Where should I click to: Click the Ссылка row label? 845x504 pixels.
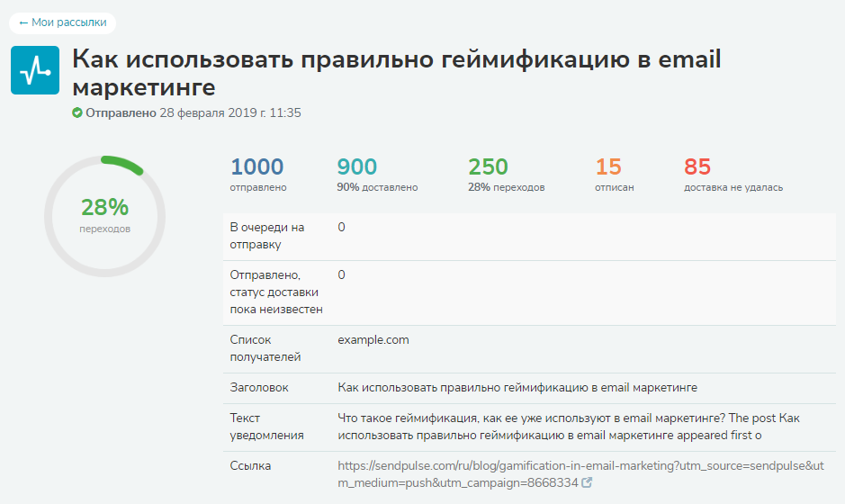click(250, 465)
